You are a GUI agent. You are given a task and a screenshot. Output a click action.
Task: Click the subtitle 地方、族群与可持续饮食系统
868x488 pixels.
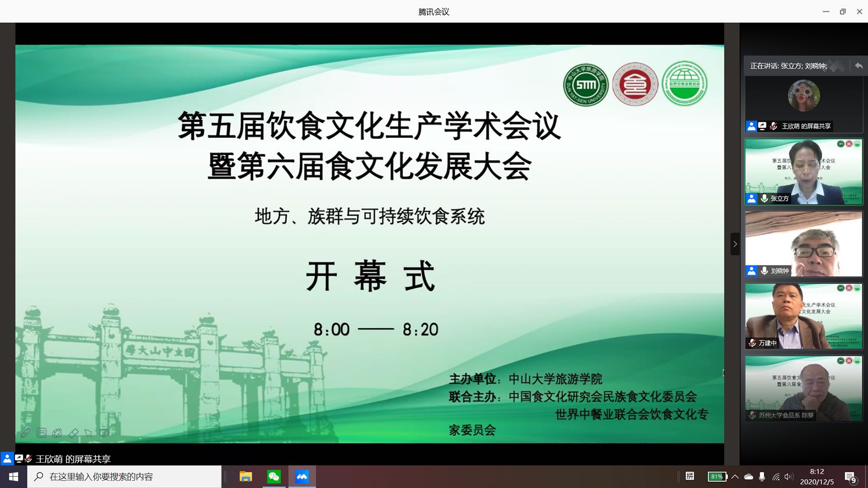coord(370,216)
